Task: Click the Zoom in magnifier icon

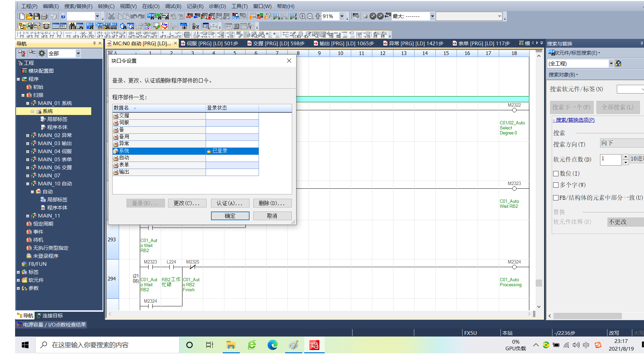Action: (x=303, y=16)
